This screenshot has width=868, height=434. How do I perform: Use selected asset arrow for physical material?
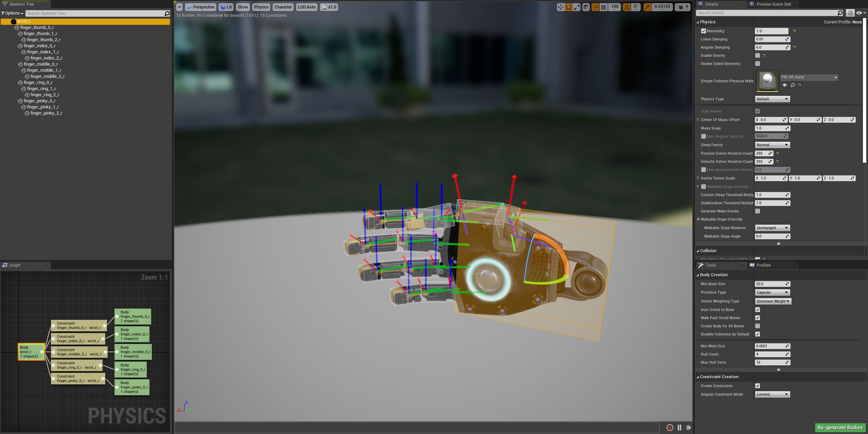point(785,85)
